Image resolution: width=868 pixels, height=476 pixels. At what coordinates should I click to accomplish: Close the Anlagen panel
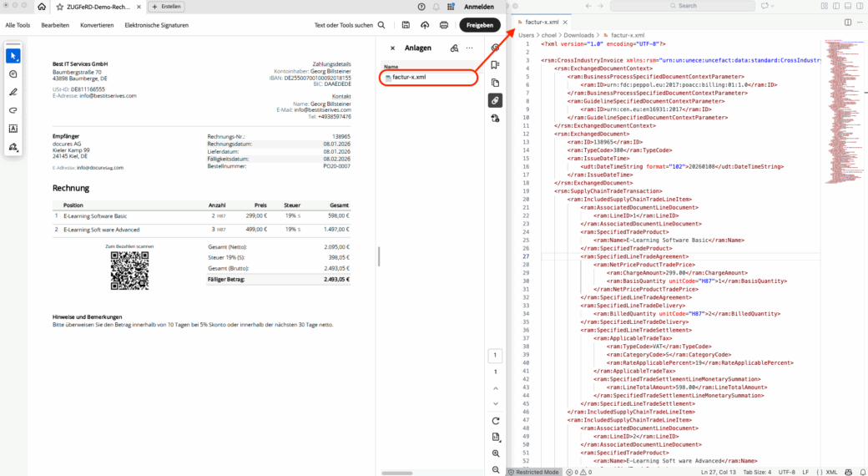pyautogui.click(x=392, y=48)
